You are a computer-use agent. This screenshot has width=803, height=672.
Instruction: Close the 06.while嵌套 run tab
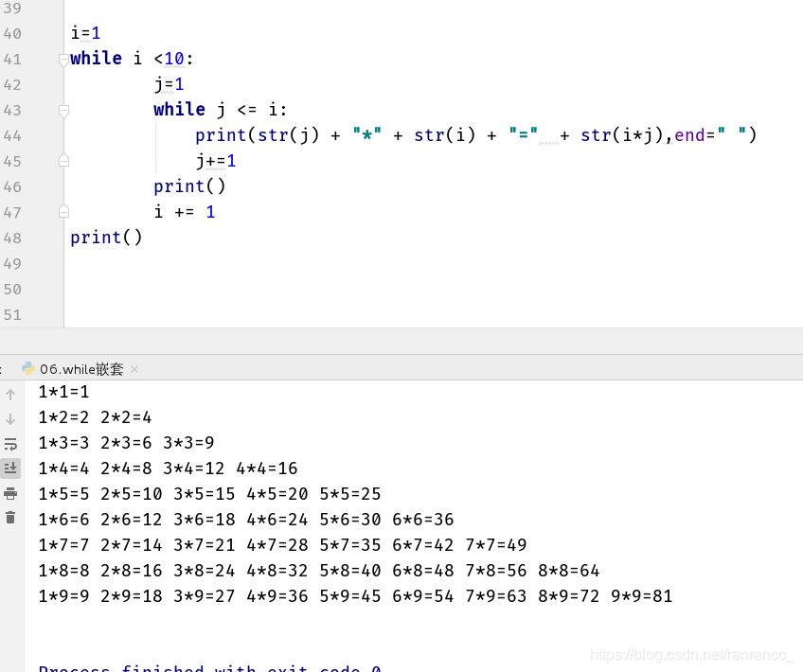coord(134,369)
